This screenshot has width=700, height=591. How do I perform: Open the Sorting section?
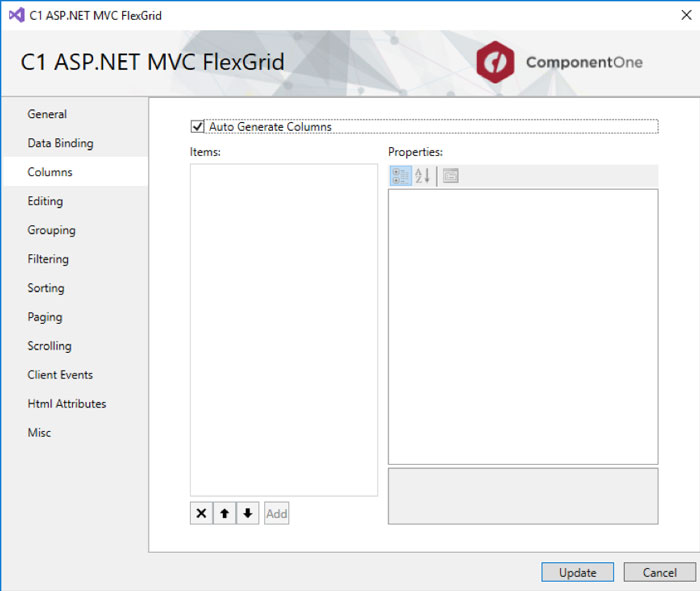[x=75, y=288]
